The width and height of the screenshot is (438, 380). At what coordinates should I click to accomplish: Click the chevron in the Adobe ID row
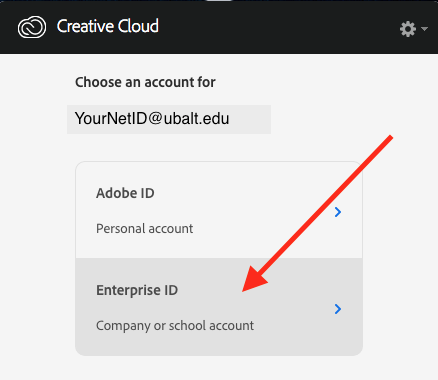click(x=338, y=212)
